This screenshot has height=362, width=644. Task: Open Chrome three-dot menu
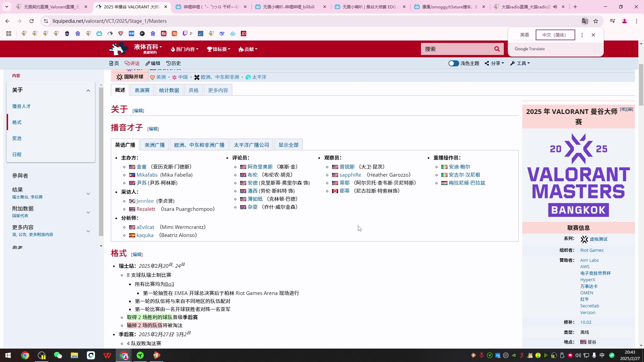pos(637,21)
